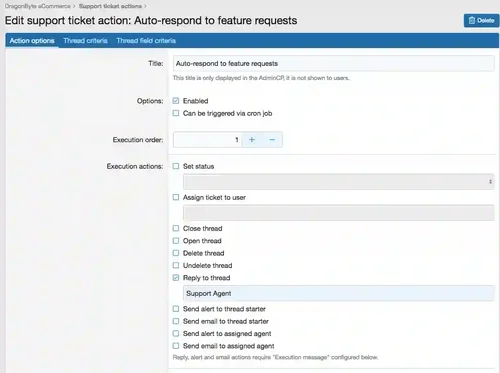The image size is (500, 373).
Task: Increase execution order with plus icon
Action: tap(252, 140)
